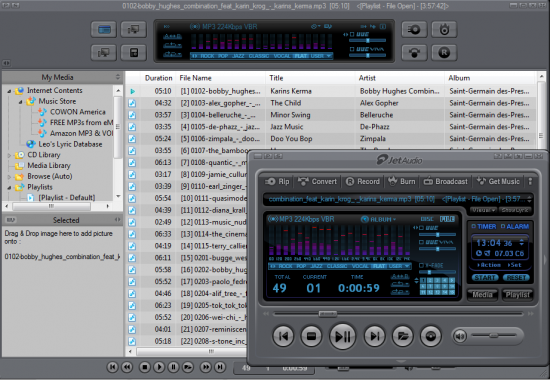Click the round disc eject button
550x380 pixels.
(x=431, y=336)
